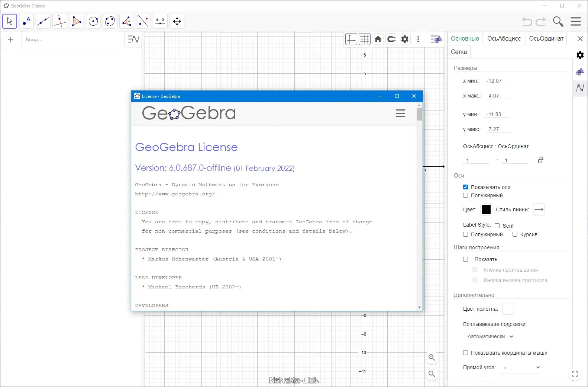Check Показать under Шаги построения
This screenshot has width=588, height=387.
pyautogui.click(x=465, y=259)
